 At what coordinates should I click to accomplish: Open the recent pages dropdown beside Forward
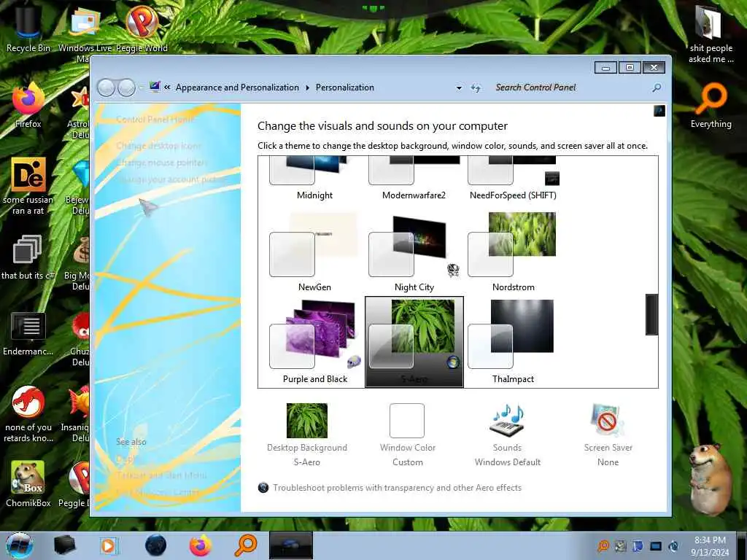(x=141, y=87)
